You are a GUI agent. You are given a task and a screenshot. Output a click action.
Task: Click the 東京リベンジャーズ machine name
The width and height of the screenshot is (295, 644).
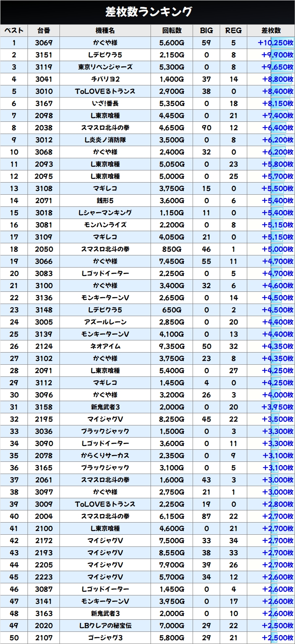pos(105,67)
